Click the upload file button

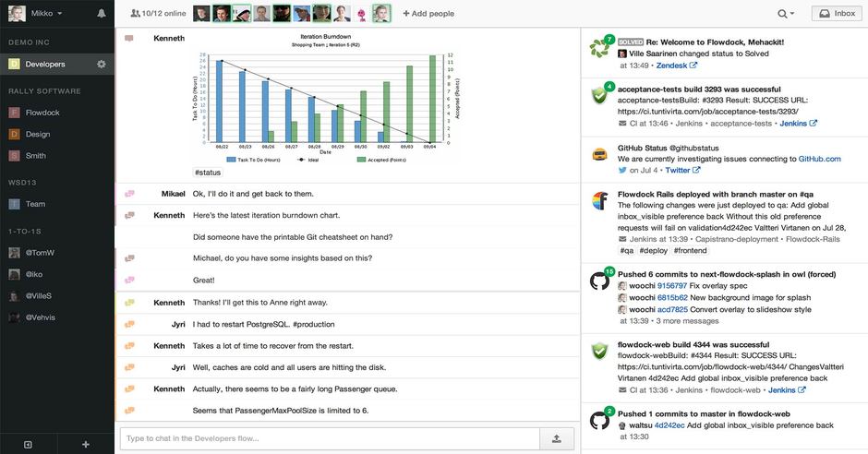[557, 439]
